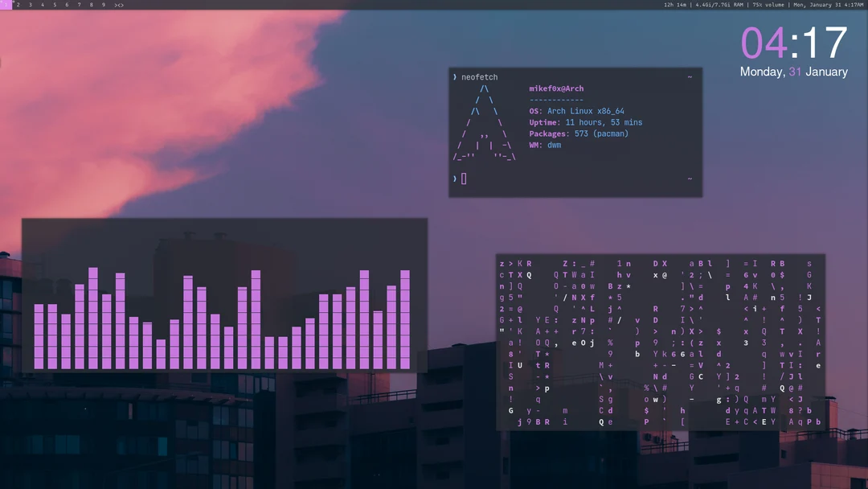Click the date in the status bar
The width and height of the screenshot is (868, 489).
[828, 5]
